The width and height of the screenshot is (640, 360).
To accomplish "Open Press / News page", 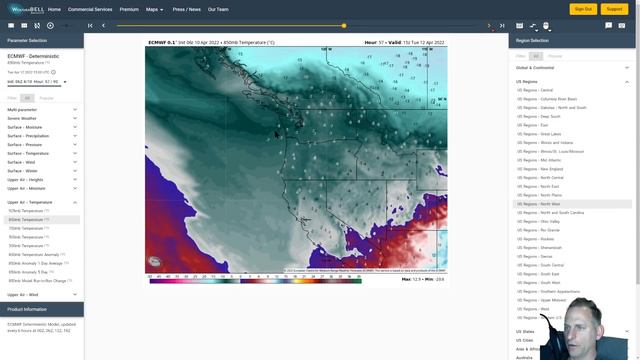I will coord(187,9).
